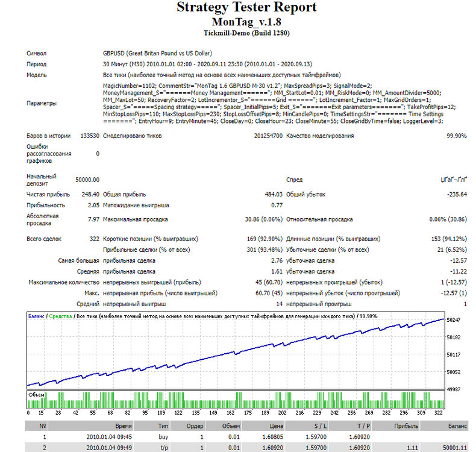Click the '30 Минут (M30)' period value line
This screenshot has width=476, height=452.
207,64
